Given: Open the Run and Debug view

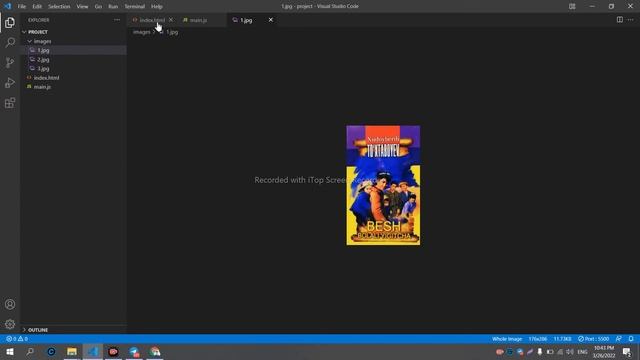Looking at the screenshot, I should tap(10, 82).
